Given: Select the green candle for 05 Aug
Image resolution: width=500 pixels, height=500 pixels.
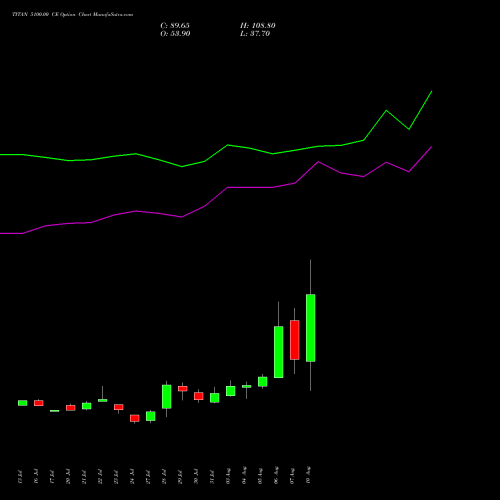Looking at the screenshot, I should (x=263, y=382).
